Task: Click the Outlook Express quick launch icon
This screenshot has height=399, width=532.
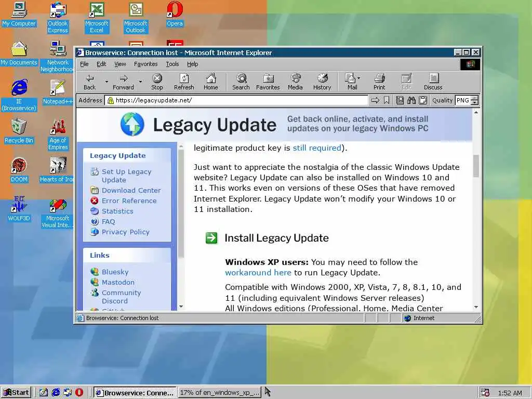Action: tap(68, 392)
